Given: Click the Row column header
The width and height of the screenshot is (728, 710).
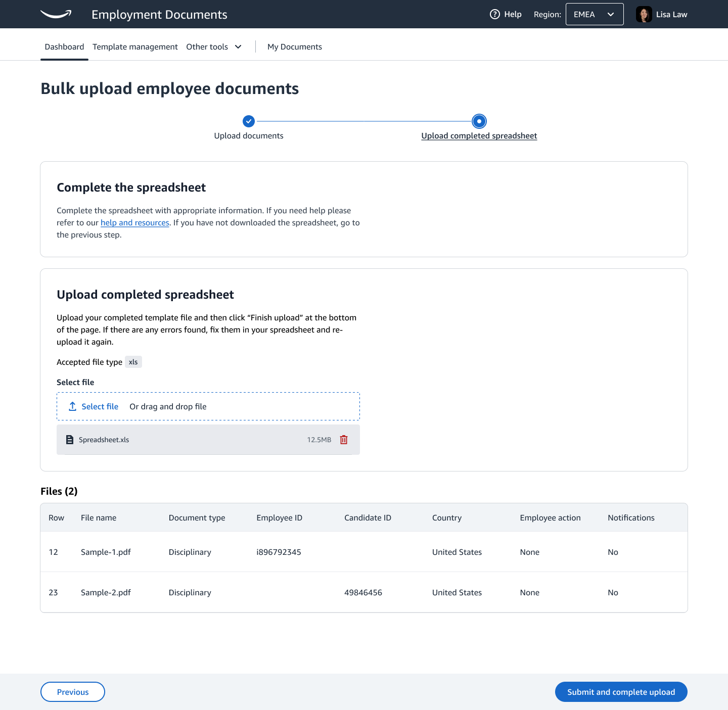Looking at the screenshot, I should coord(56,517).
